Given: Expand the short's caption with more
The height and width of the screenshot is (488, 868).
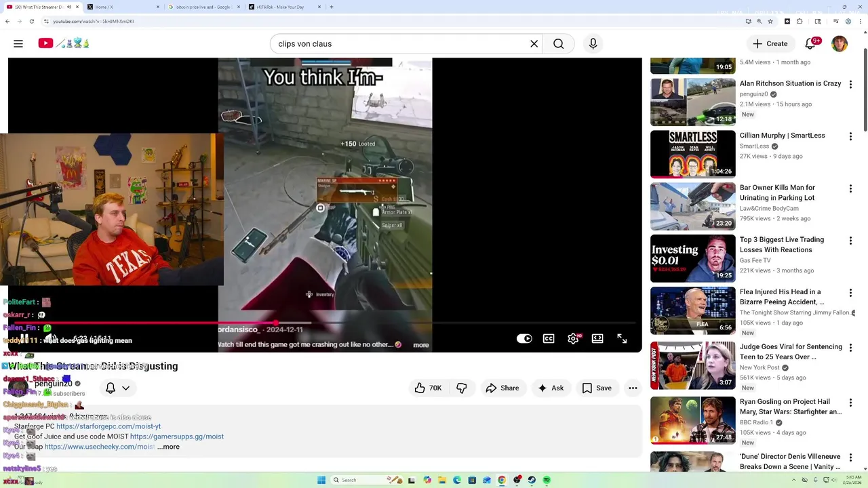Looking at the screenshot, I should pyautogui.click(x=421, y=344).
